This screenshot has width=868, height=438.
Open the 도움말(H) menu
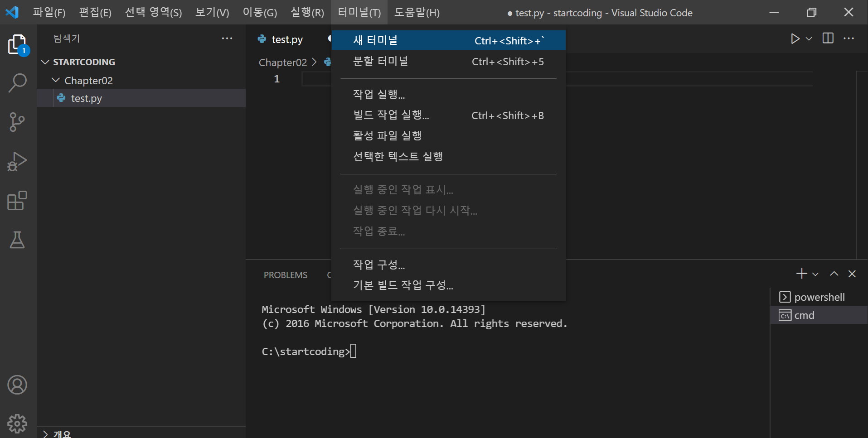[417, 12]
